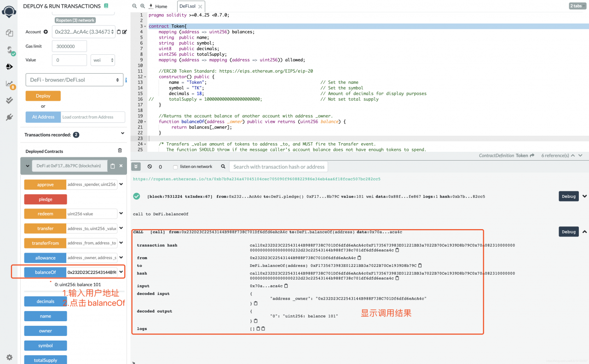Copy the selected account address
Viewport: 589px width, 364px height.
coord(119,32)
